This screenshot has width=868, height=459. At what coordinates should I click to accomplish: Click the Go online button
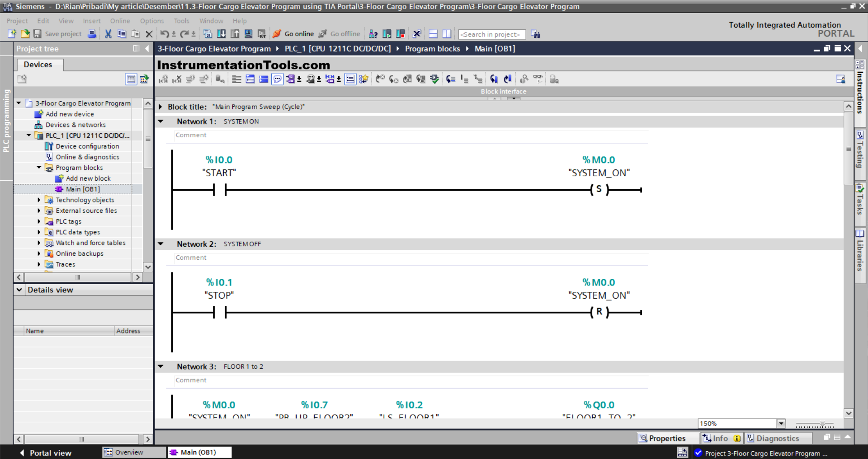point(293,34)
